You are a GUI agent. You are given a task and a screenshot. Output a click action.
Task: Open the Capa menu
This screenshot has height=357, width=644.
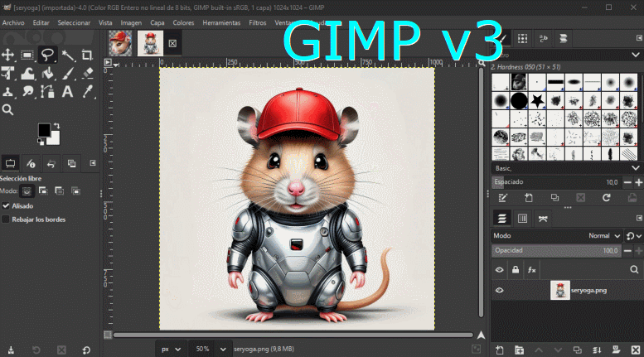click(x=157, y=23)
